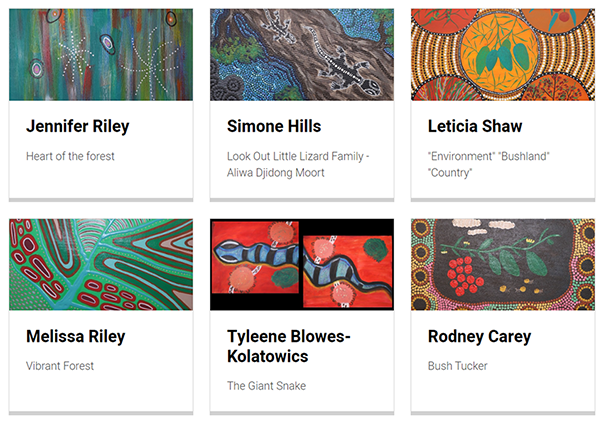Open Tyleene Blowes-Kolatowics heading link
Screen dimensions: 604x425
(289, 346)
